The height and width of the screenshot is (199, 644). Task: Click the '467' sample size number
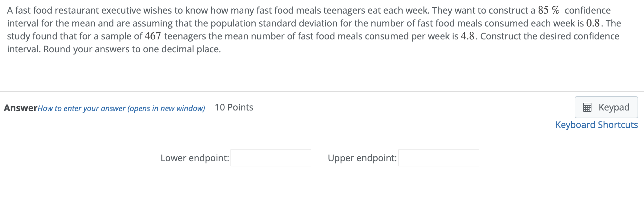(153, 36)
